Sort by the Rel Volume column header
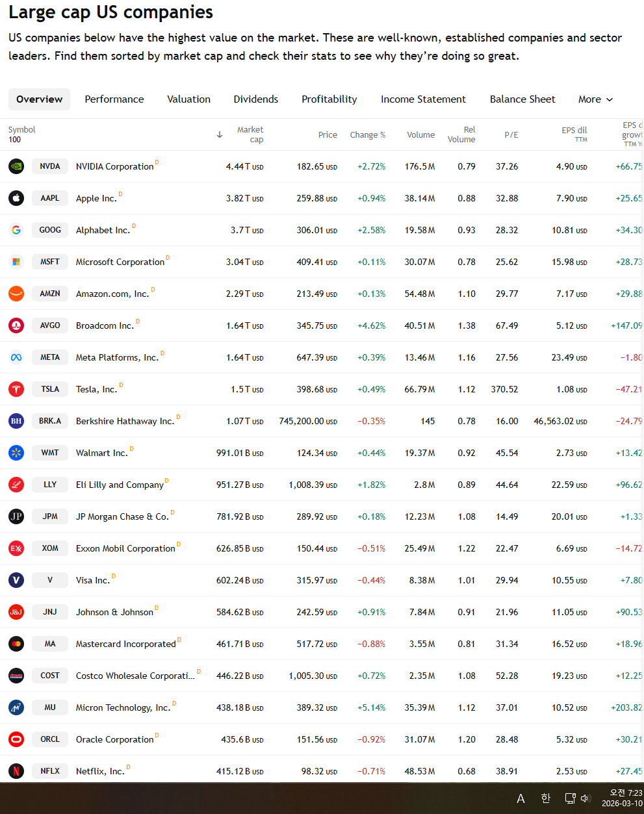 coord(461,134)
